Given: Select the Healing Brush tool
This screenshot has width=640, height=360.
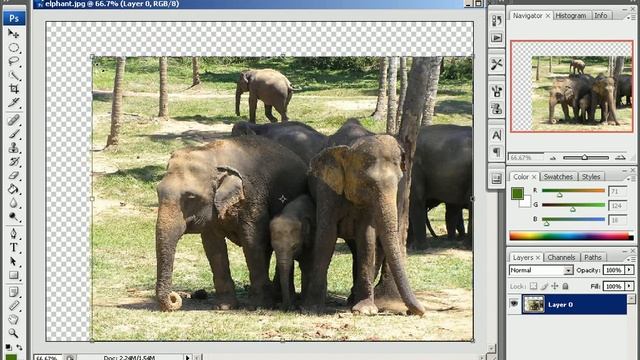Looking at the screenshot, I should tap(13, 120).
